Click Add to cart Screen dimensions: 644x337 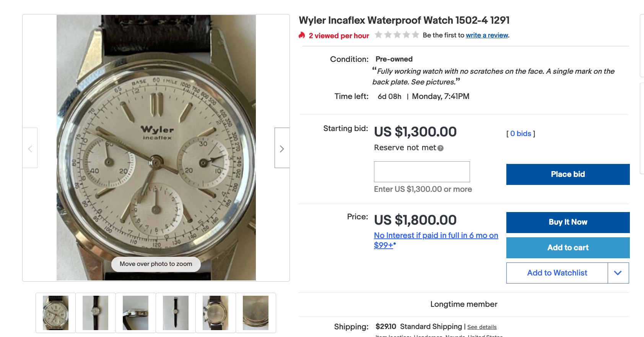pyautogui.click(x=568, y=248)
